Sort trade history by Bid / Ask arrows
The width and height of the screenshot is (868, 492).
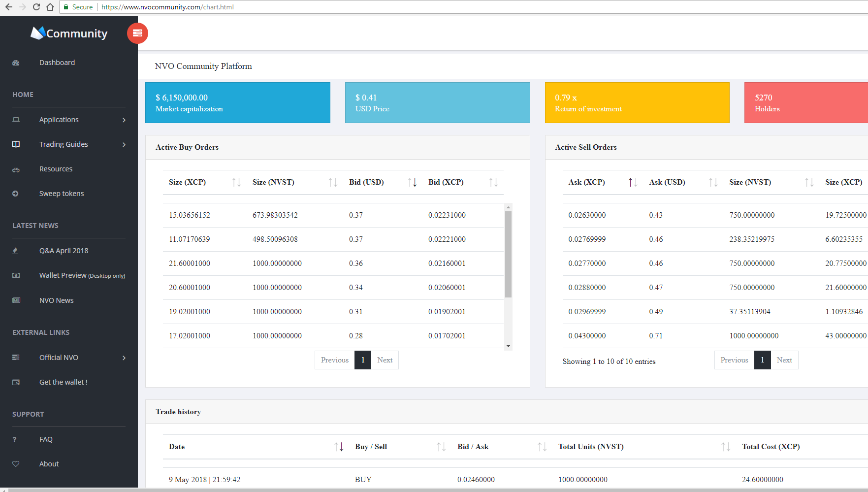pos(542,447)
